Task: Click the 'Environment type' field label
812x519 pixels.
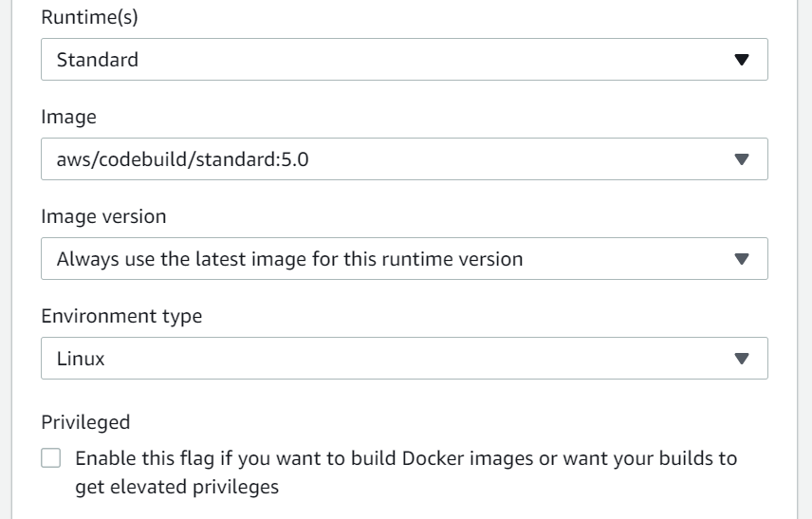Action: (121, 317)
